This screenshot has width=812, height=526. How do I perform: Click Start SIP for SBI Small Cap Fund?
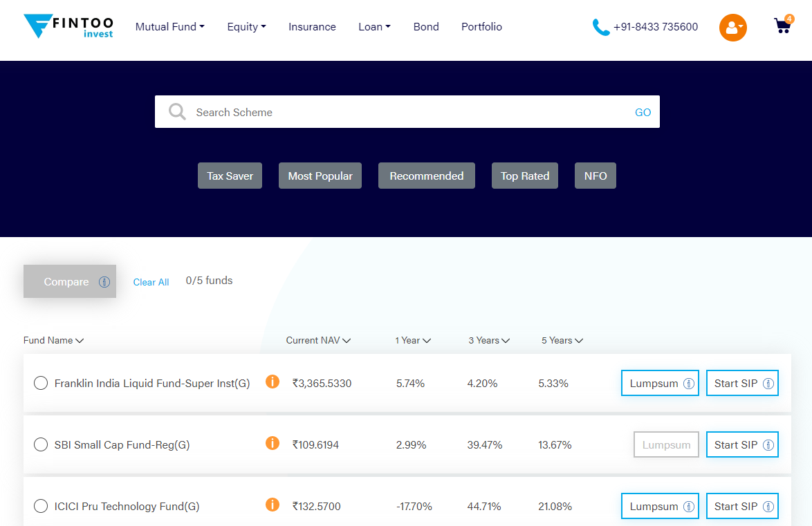743,444
